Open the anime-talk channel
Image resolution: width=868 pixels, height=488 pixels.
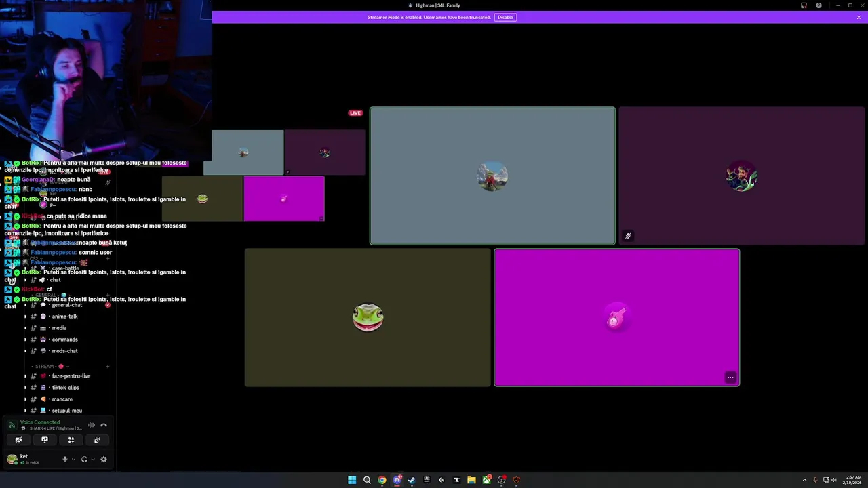[x=64, y=317]
